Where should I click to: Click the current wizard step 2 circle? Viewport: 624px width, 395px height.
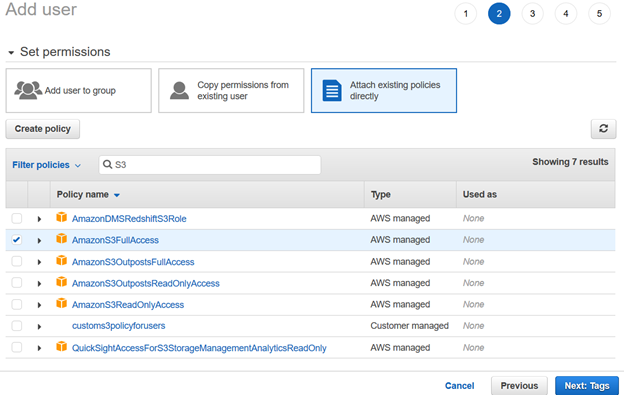click(x=499, y=14)
